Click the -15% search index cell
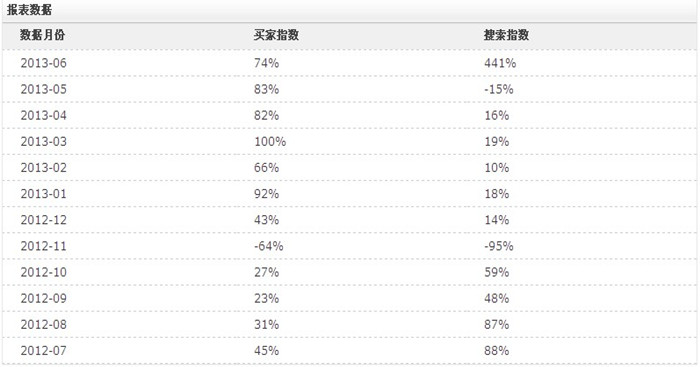This screenshot has width=700, height=367. [x=499, y=89]
